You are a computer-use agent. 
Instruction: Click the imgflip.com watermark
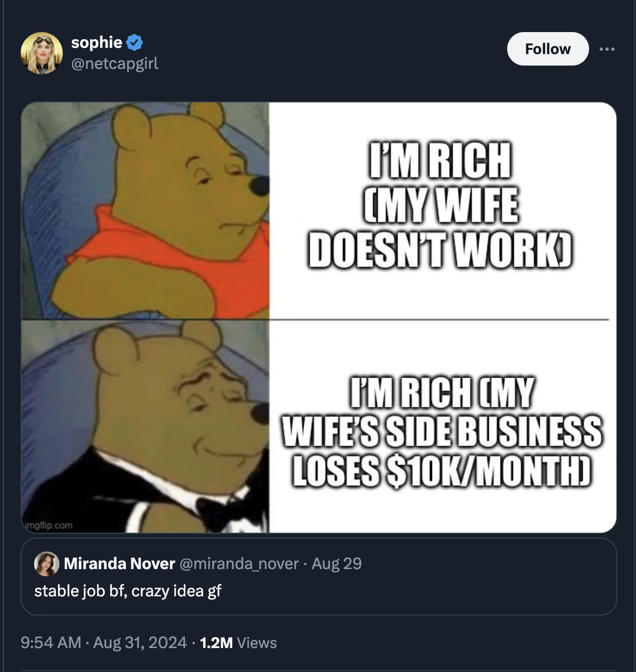(x=48, y=525)
